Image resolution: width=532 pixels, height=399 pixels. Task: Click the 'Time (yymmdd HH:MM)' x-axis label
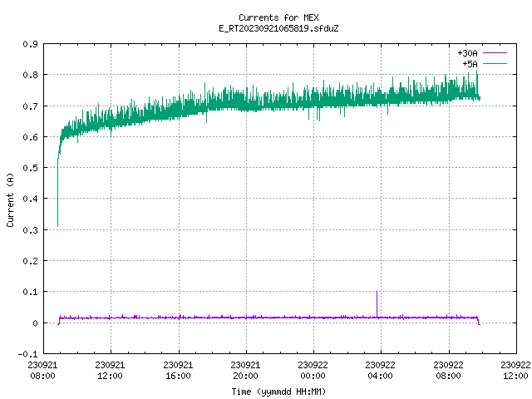[278, 392]
